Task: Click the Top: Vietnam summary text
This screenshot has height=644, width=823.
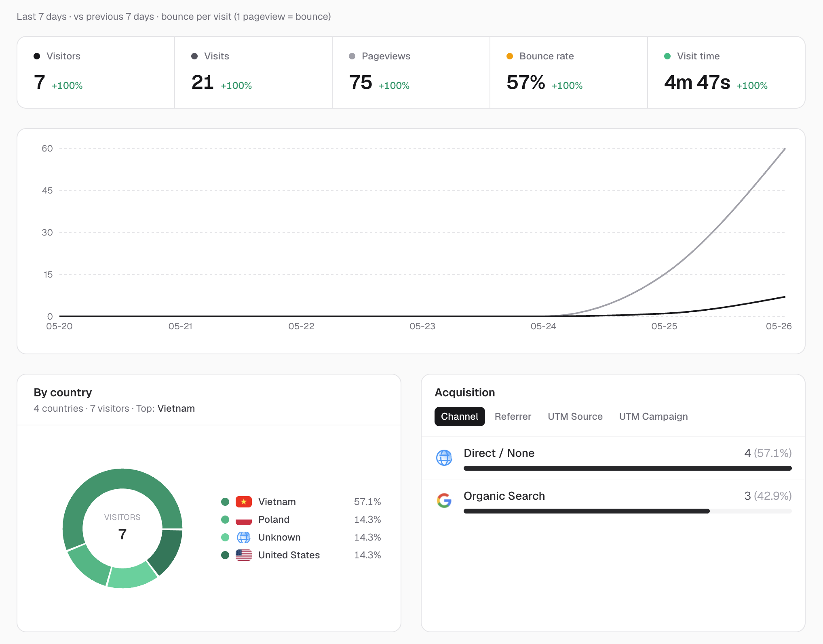Action: (165, 408)
